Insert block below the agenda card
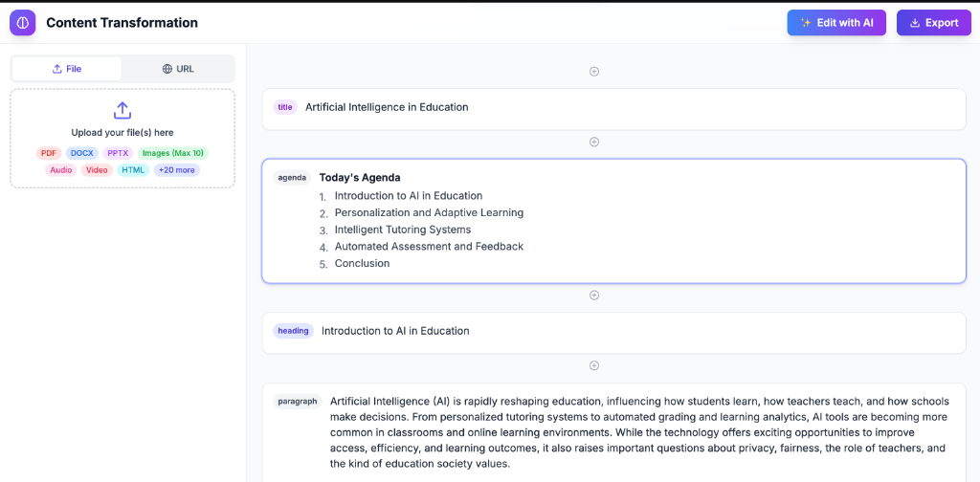The width and height of the screenshot is (980, 482). coord(594,296)
